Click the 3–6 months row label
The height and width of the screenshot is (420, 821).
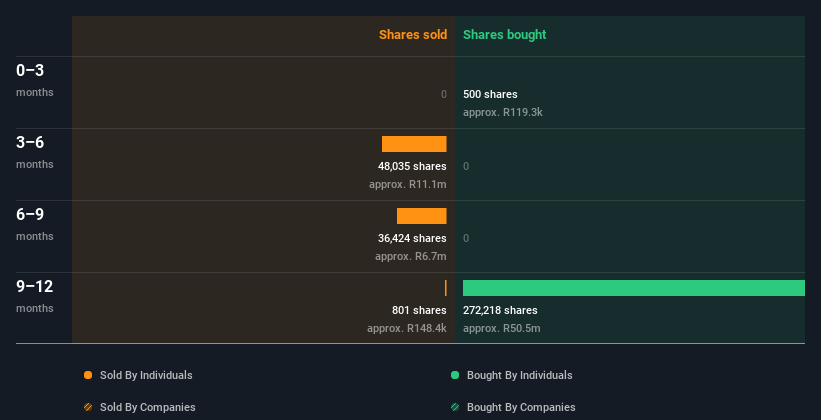click(35, 152)
